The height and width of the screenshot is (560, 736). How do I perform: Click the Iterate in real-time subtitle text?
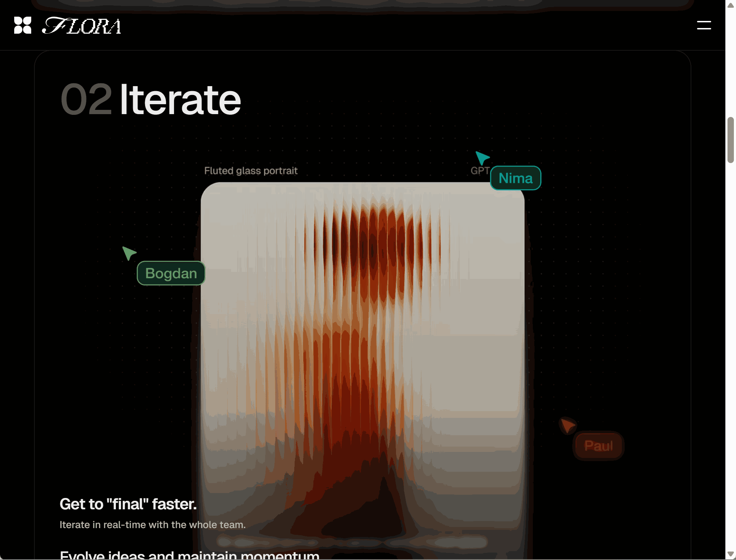point(152,525)
